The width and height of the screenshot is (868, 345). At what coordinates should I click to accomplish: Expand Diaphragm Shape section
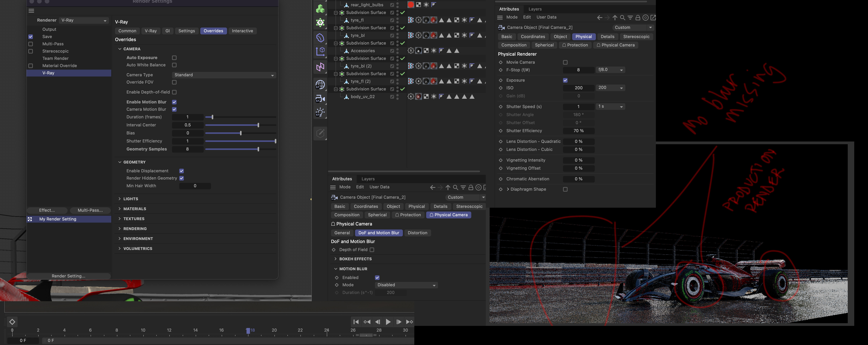tap(508, 189)
